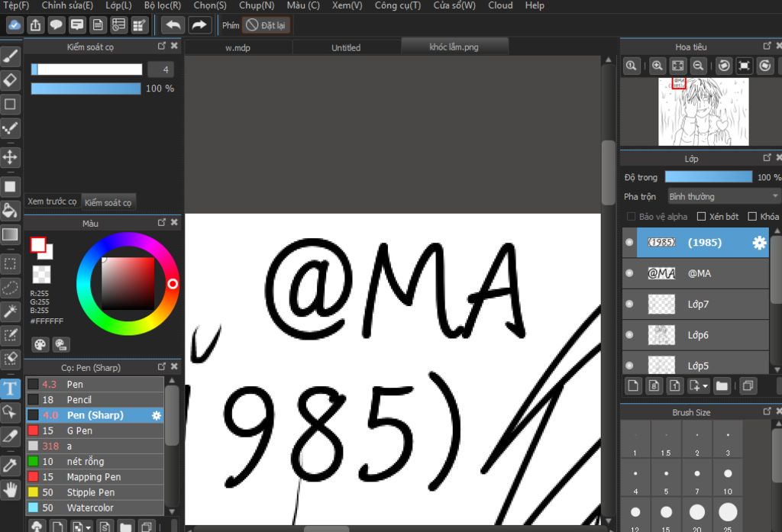The height and width of the screenshot is (532, 782).
Task: Toggle the Khóa checkbox
Action: [x=752, y=217]
